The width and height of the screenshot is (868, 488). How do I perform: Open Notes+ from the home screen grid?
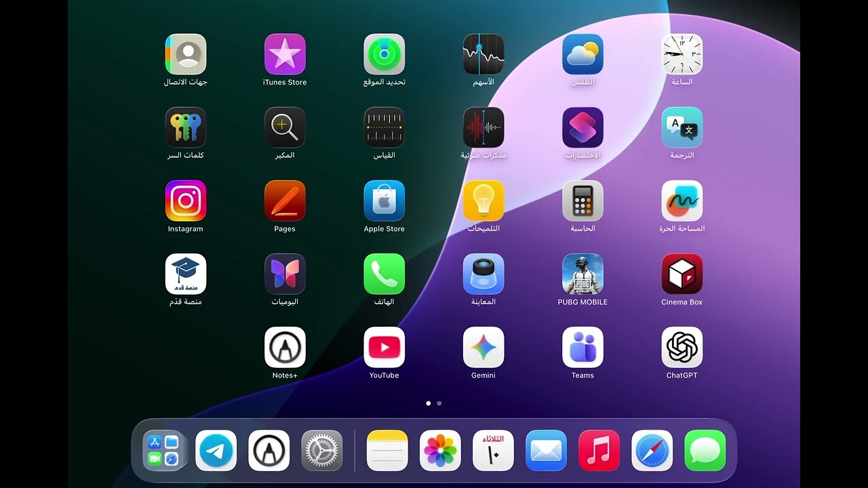click(285, 347)
